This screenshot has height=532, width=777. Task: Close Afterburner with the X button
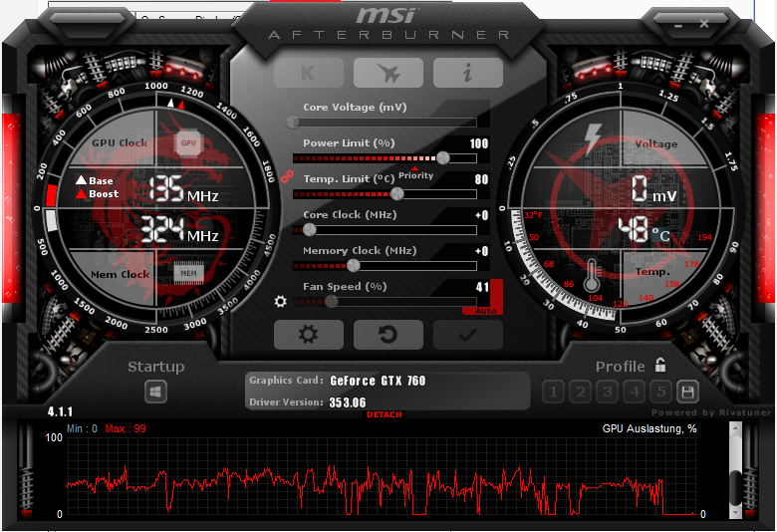point(703,23)
